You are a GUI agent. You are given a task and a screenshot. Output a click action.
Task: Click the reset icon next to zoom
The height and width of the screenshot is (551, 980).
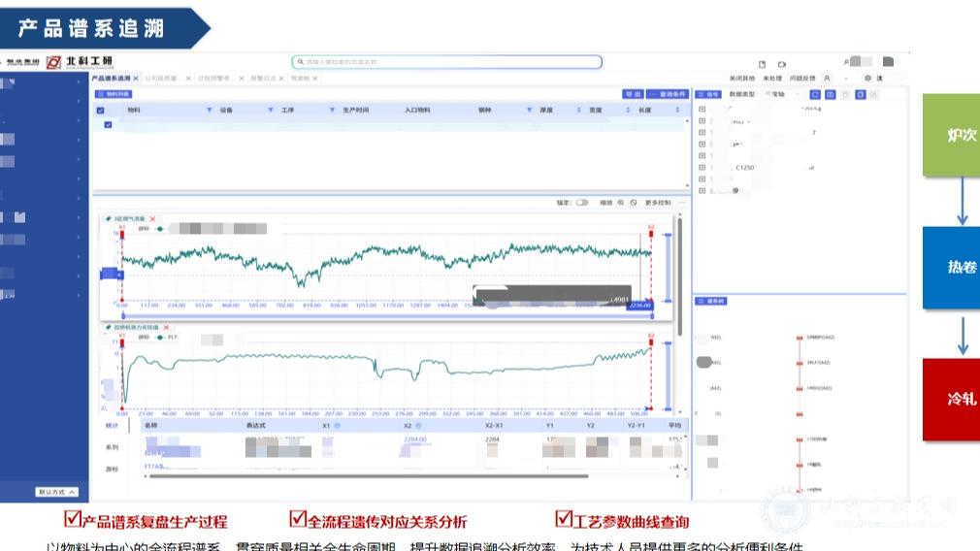[634, 203]
